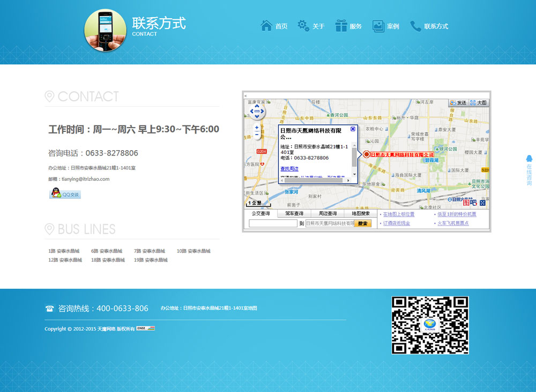Pan the map down with arrow
This screenshot has width=536, height=392.
point(257,116)
